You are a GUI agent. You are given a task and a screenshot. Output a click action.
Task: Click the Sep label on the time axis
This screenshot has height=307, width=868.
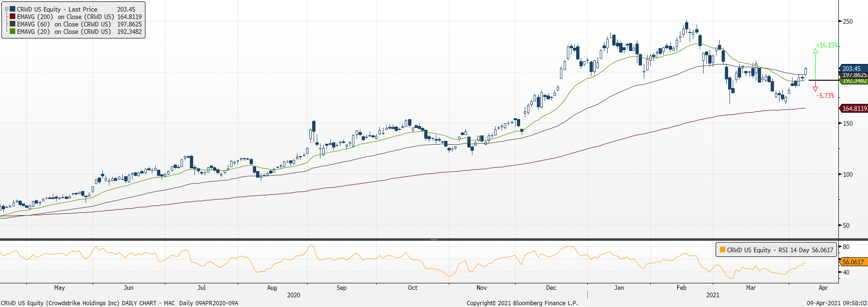tap(341, 288)
